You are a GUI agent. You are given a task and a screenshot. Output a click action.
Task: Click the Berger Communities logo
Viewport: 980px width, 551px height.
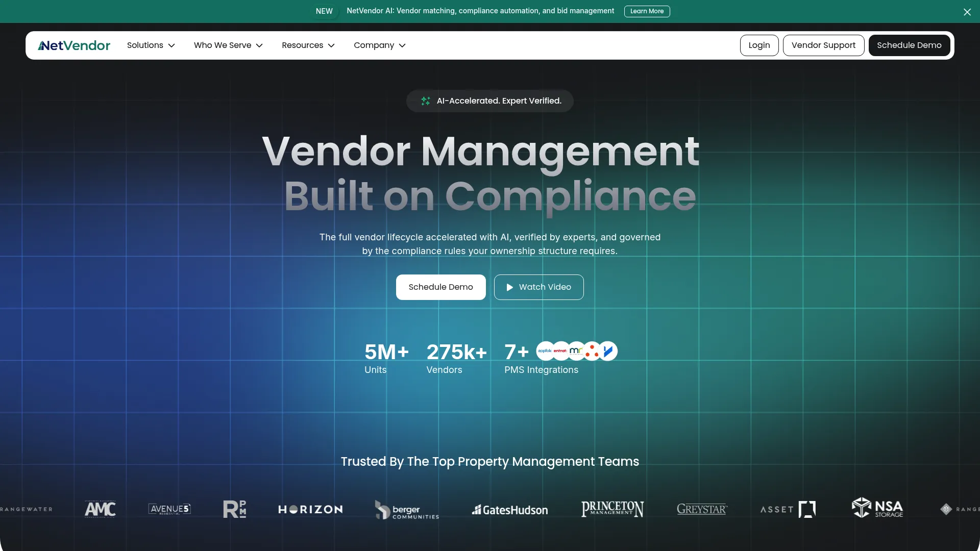click(x=407, y=510)
